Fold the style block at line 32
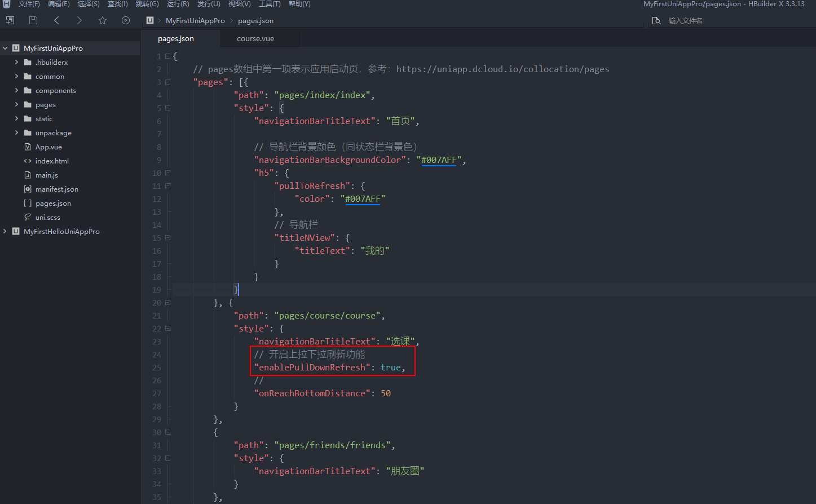The image size is (816, 504). [x=167, y=458]
